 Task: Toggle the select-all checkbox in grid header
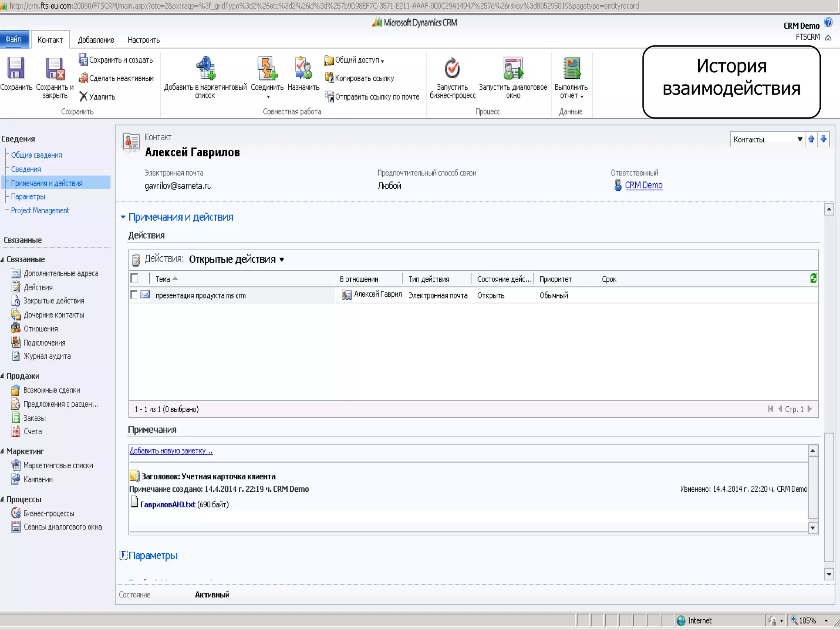tap(134, 278)
